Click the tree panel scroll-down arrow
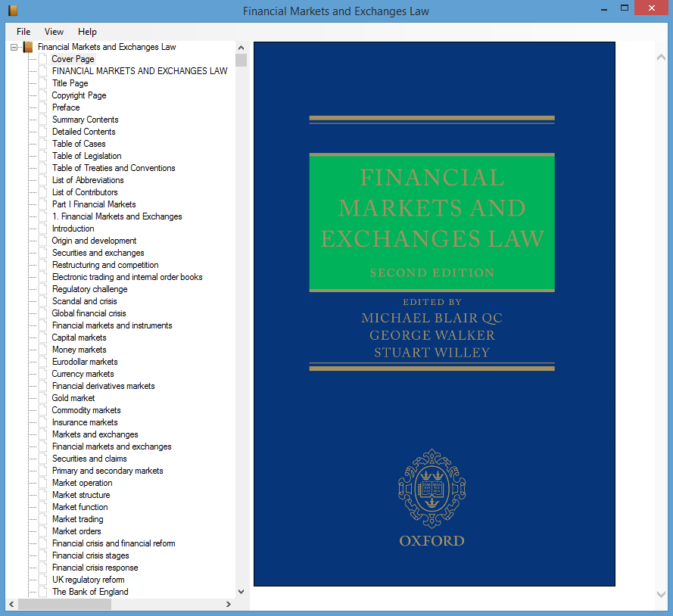The width and height of the screenshot is (673, 616). click(x=241, y=592)
